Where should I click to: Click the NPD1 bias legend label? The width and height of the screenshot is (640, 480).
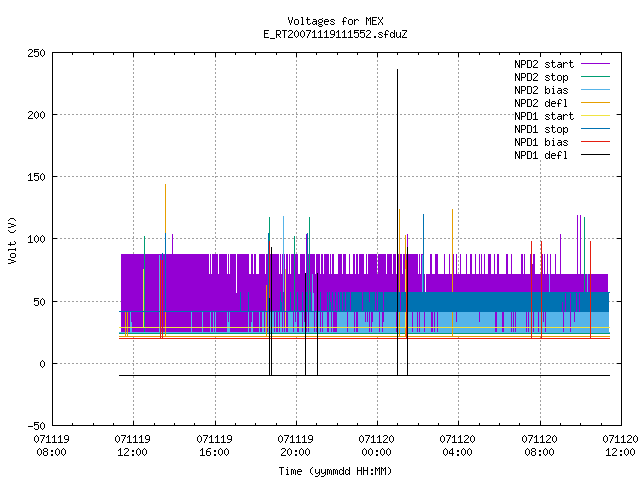click(x=541, y=142)
